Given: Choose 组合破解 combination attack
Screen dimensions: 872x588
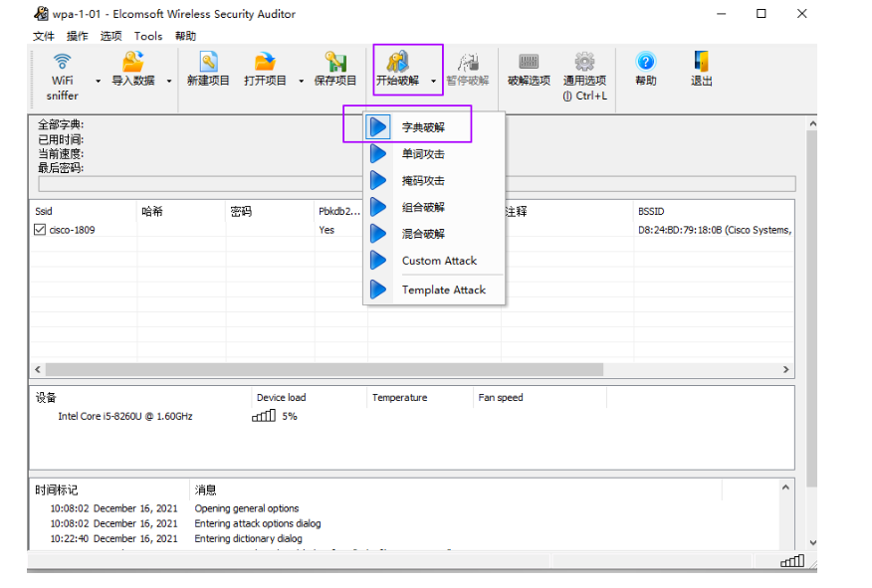Looking at the screenshot, I should [x=434, y=207].
